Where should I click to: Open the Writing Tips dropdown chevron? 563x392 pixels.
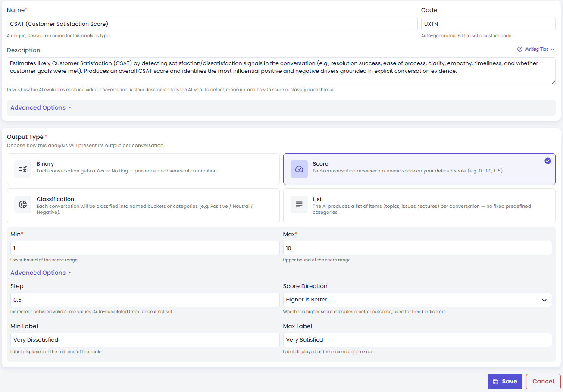click(552, 50)
